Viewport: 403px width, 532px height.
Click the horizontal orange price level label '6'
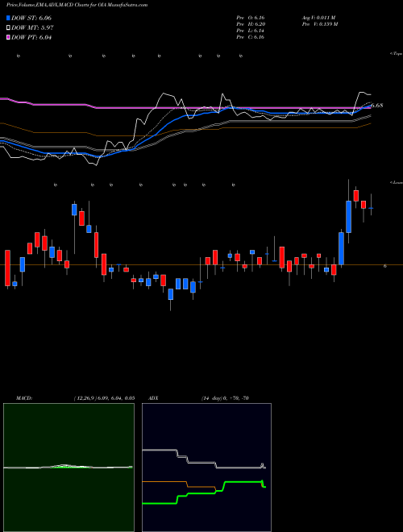(x=384, y=266)
